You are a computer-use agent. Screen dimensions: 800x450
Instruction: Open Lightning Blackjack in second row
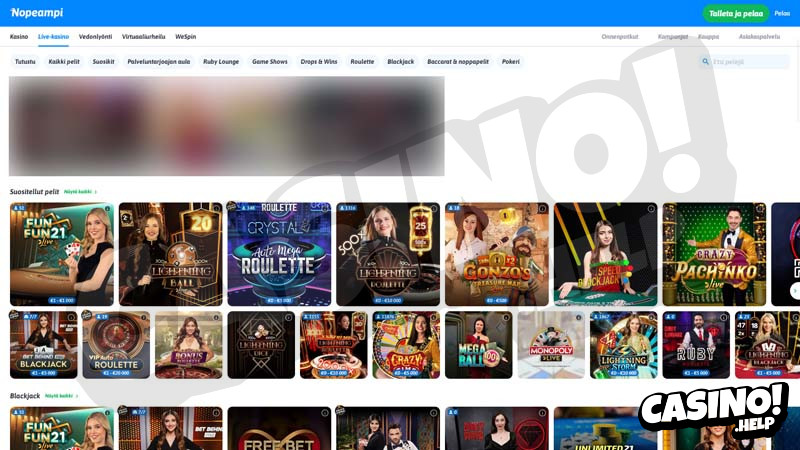[767, 345]
